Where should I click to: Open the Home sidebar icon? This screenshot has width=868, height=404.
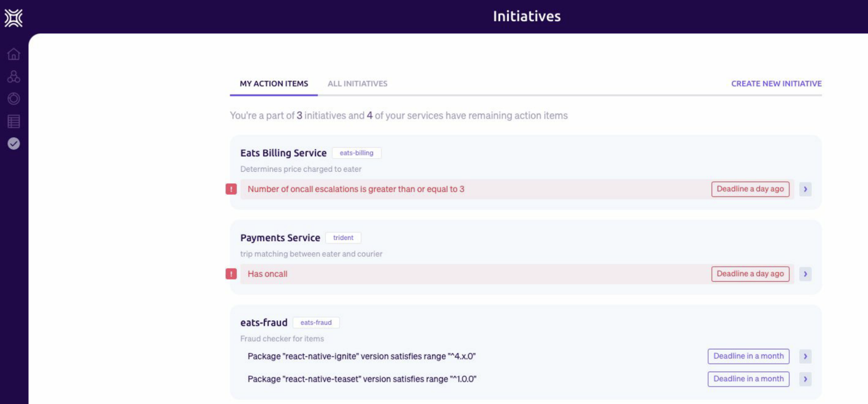coord(14,54)
